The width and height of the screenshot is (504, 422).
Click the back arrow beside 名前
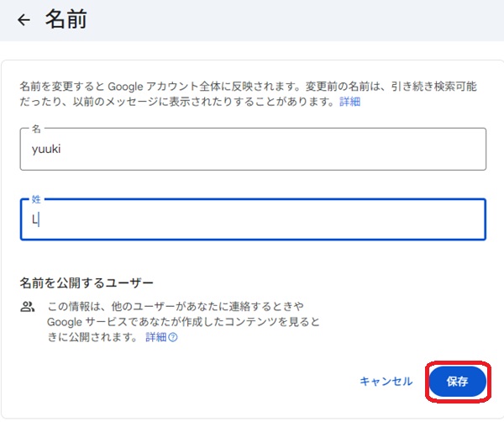coord(24,20)
